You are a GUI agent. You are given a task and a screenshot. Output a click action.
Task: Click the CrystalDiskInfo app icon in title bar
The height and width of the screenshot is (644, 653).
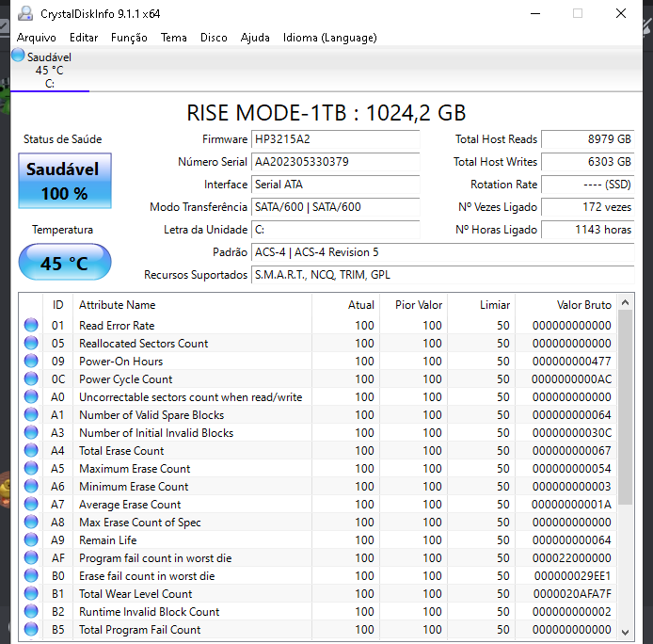click(25, 14)
